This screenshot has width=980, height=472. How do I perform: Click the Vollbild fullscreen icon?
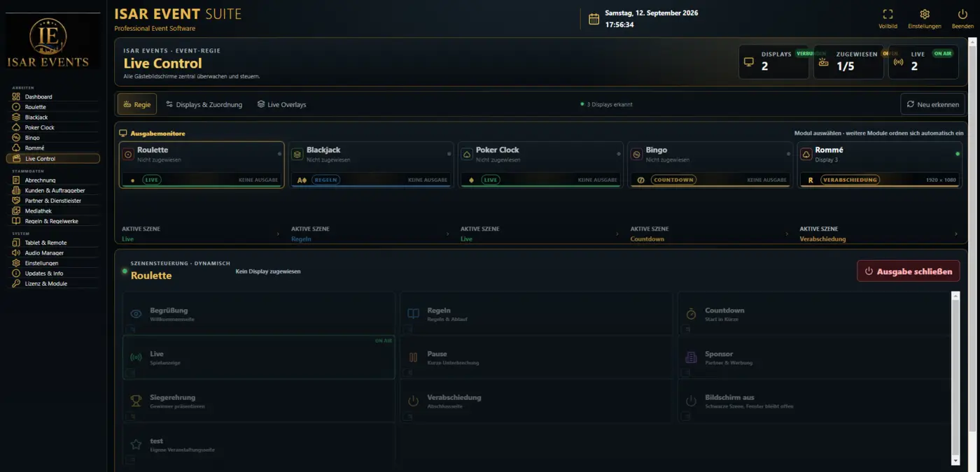(888, 14)
